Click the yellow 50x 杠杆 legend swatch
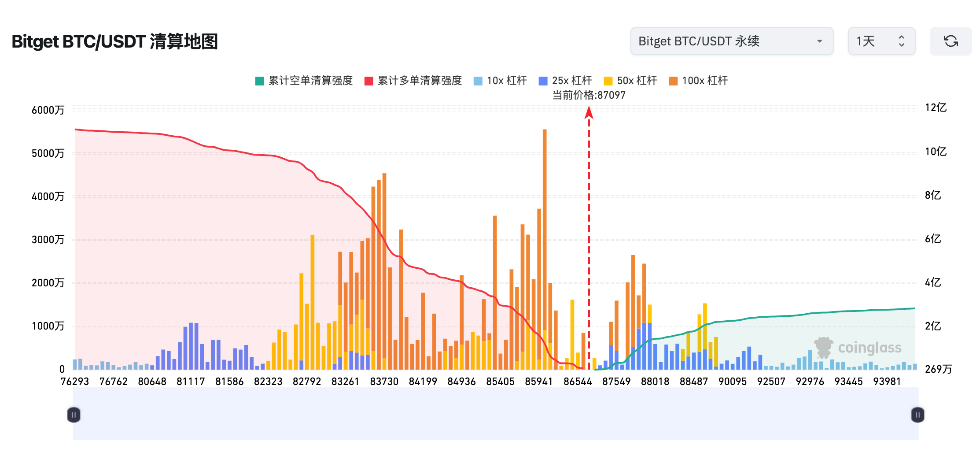This screenshot has height=467, width=980. 608,81
